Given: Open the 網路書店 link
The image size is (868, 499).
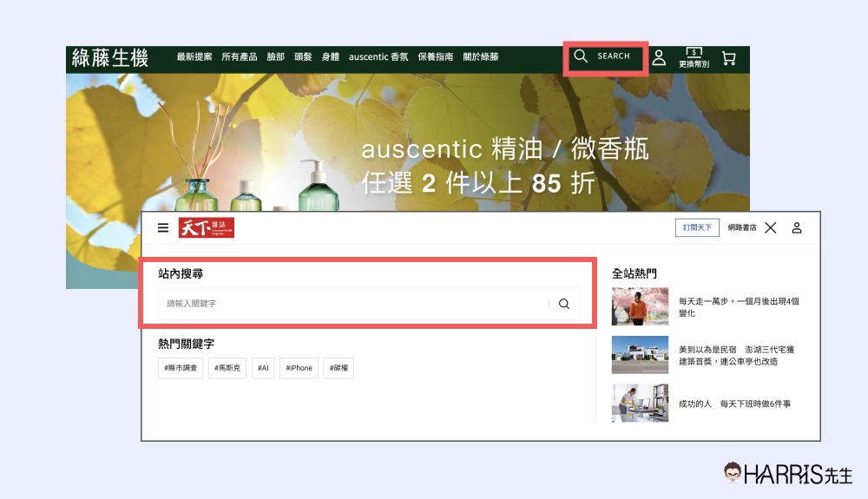Looking at the screenshot, I should click(741, 227).
